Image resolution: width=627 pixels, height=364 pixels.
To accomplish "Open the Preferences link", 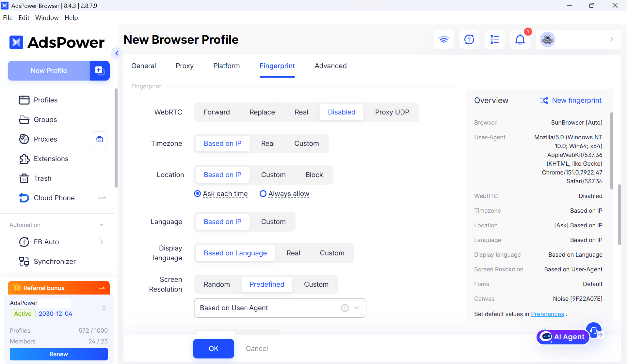I will click(547, 314).
